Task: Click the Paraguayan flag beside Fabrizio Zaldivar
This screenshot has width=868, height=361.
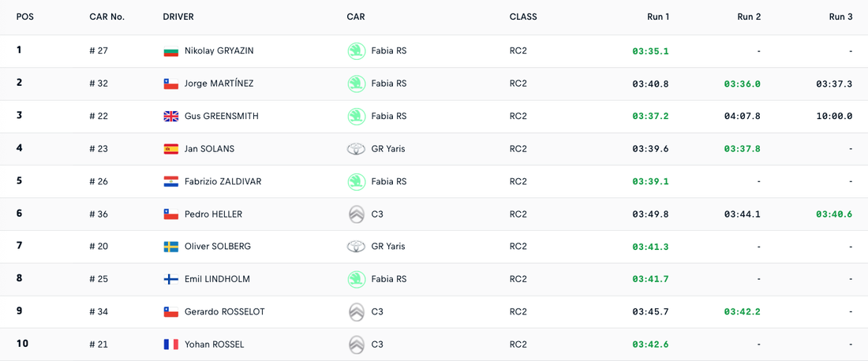Action: [170, 182]
